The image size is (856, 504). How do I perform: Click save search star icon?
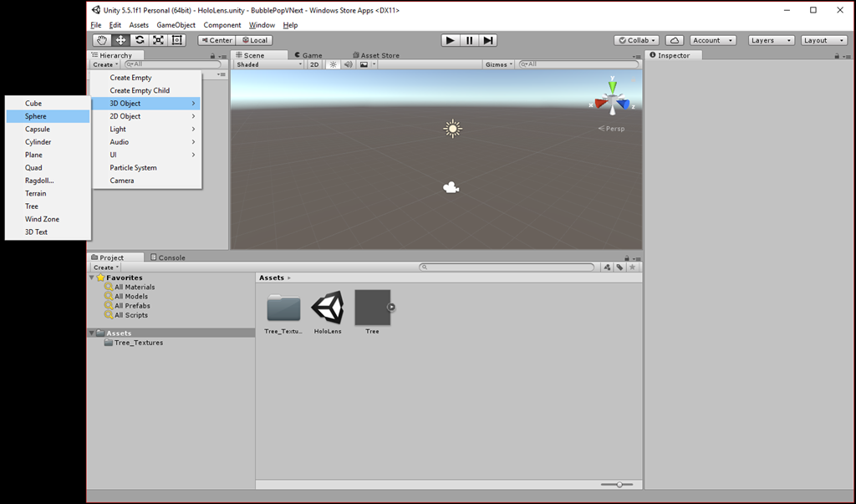tap(632, 267)
